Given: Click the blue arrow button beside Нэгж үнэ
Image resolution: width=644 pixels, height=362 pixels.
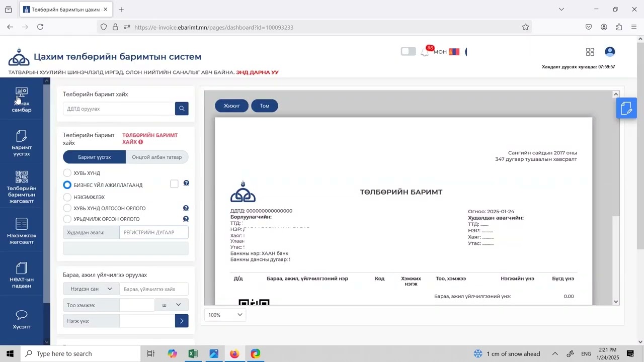Looking at the screenshot, I should [x=182, y=321].
